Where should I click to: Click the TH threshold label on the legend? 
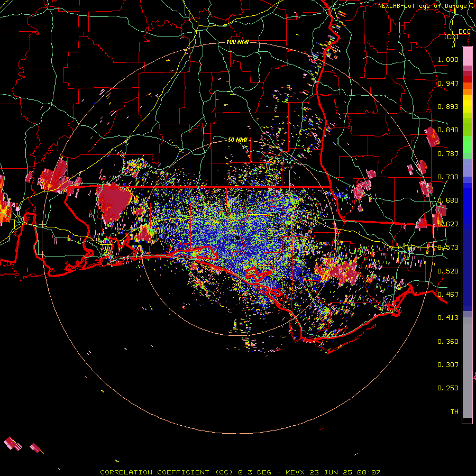pos(454,412)
